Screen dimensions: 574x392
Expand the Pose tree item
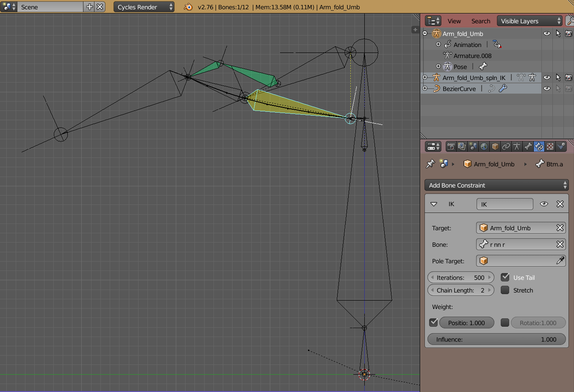click(438, 66)
